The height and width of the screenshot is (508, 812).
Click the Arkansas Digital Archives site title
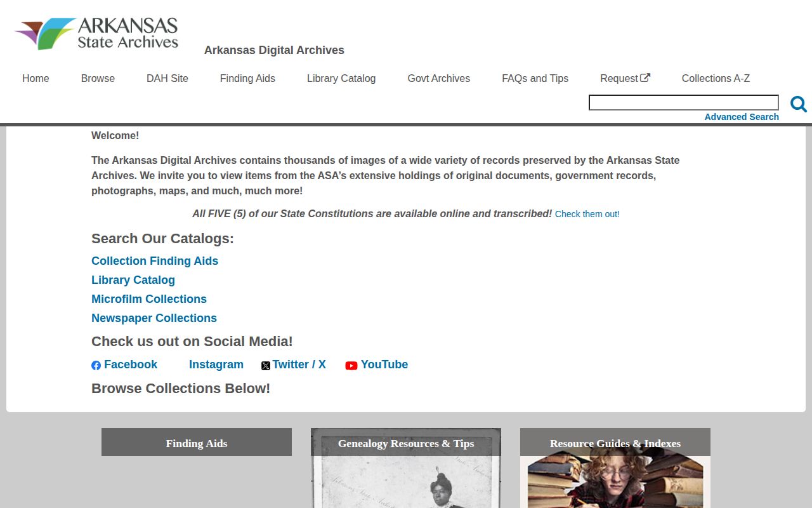pos(274,50)
